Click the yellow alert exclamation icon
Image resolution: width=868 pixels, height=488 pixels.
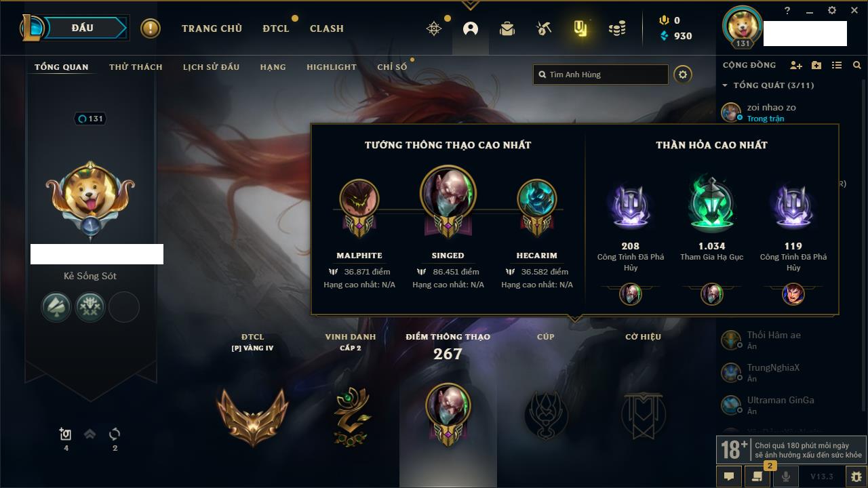pos(151,28)
